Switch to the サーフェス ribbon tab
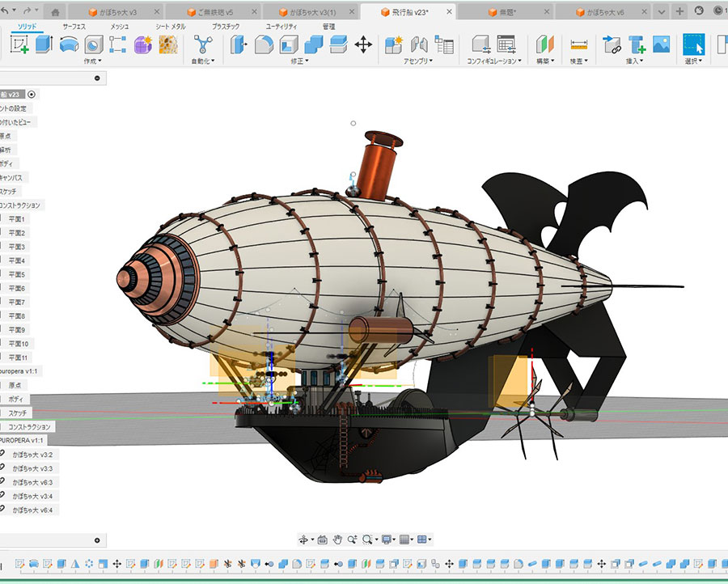Screen dimensions: 728x584 tap(75, 27)
